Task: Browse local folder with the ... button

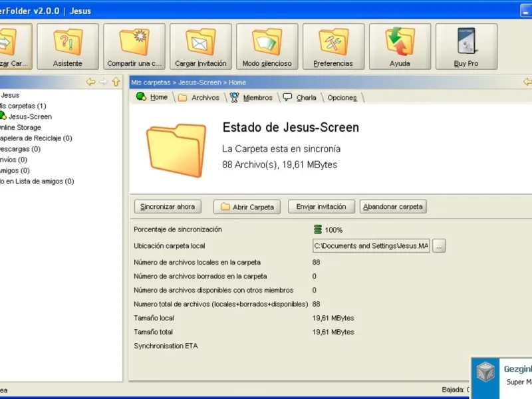Action: [439, 246]
